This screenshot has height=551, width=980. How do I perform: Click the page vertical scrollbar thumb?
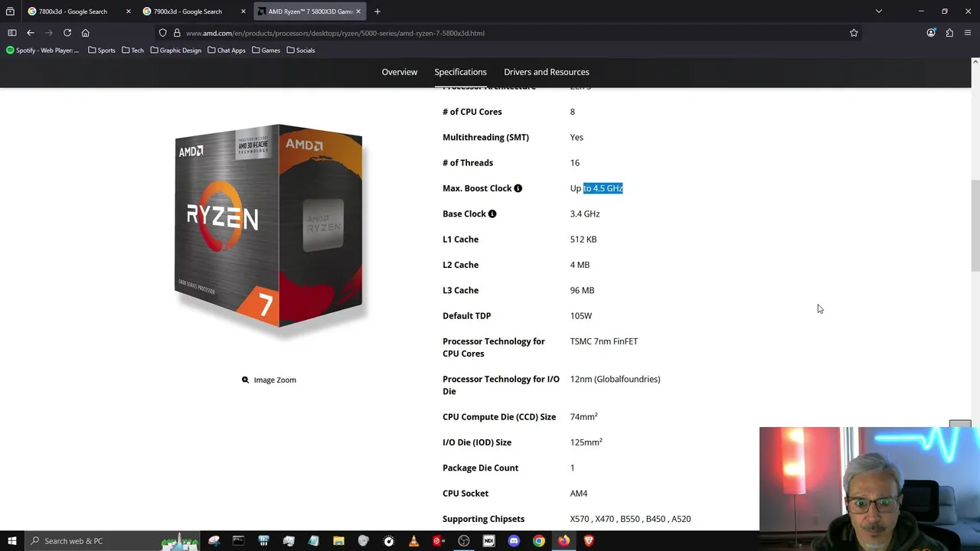pyautogui.click(x=975, y=225)
